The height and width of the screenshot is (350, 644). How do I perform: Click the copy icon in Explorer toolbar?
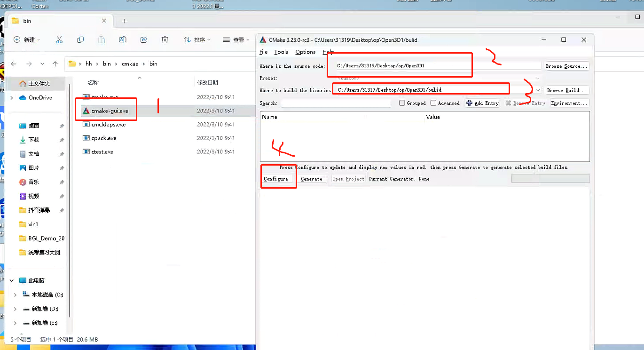pyautogui.click(x=80, y=40)
